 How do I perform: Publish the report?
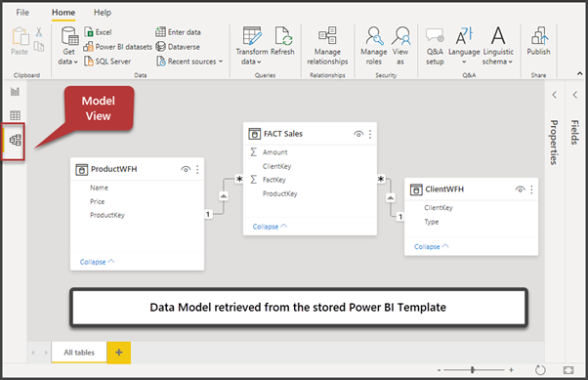538,41
